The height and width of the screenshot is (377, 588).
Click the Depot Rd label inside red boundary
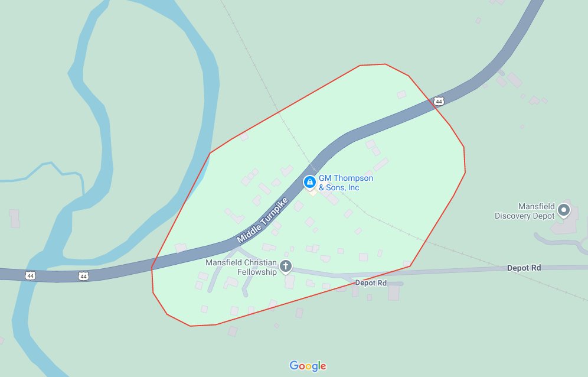point(371,282)
